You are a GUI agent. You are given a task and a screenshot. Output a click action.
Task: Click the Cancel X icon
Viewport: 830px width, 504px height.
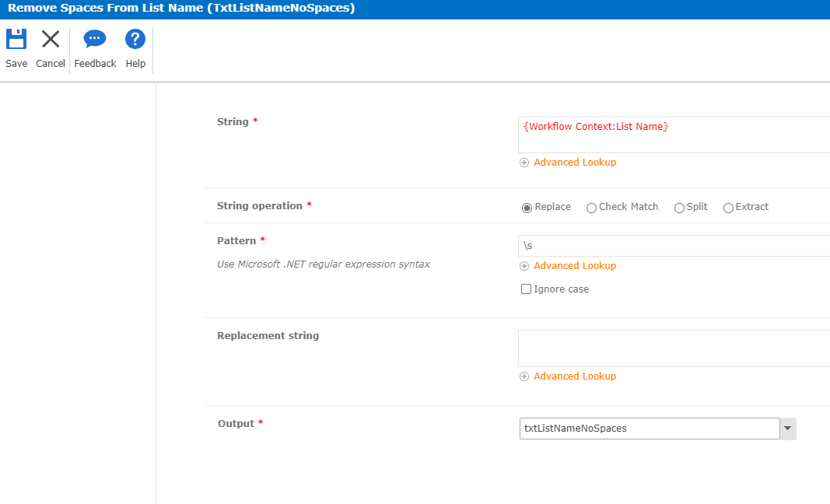51,40
